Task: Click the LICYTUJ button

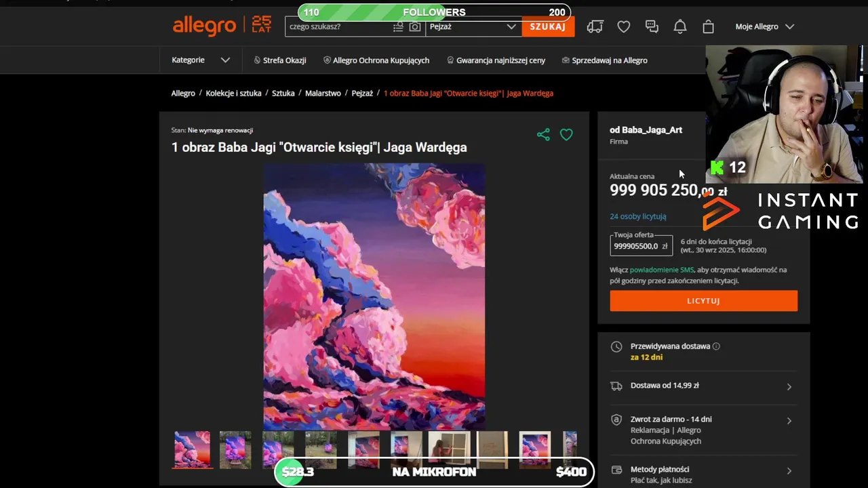Action: pos(703,301)
